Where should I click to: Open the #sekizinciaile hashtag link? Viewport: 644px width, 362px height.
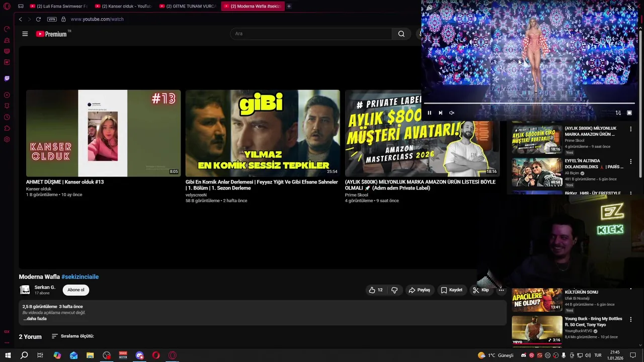coord(80,277)
